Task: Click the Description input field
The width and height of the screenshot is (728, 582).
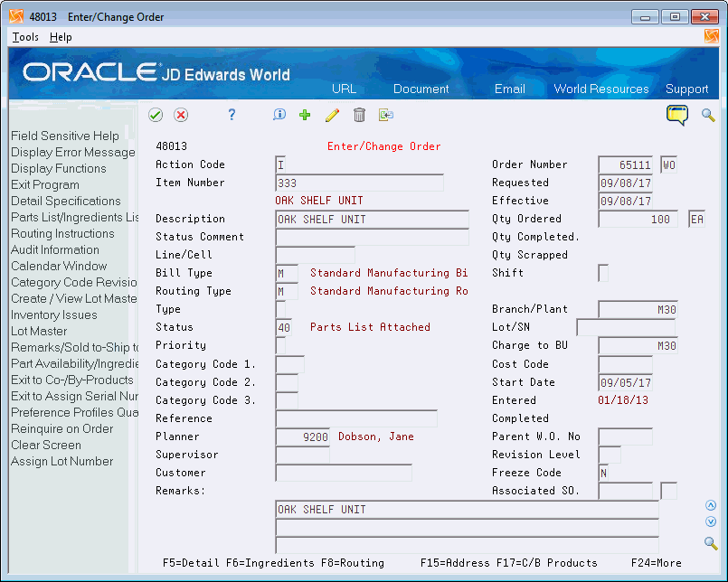Action: (372, 219)
